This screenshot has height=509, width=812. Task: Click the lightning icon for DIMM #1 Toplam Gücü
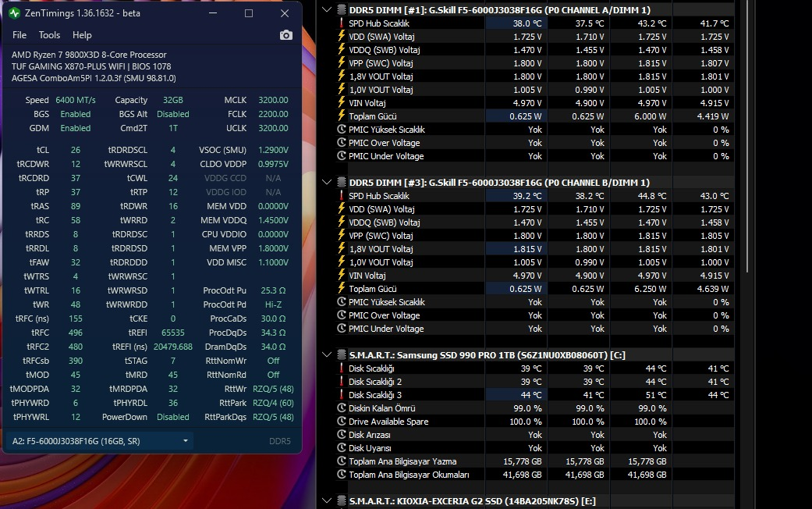coord(342,116)
